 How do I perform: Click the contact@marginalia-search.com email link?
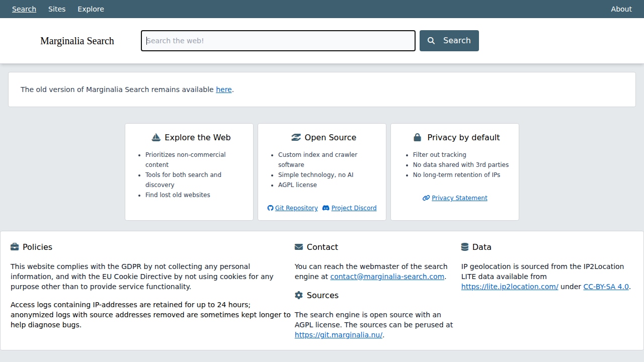click(387, 277)
